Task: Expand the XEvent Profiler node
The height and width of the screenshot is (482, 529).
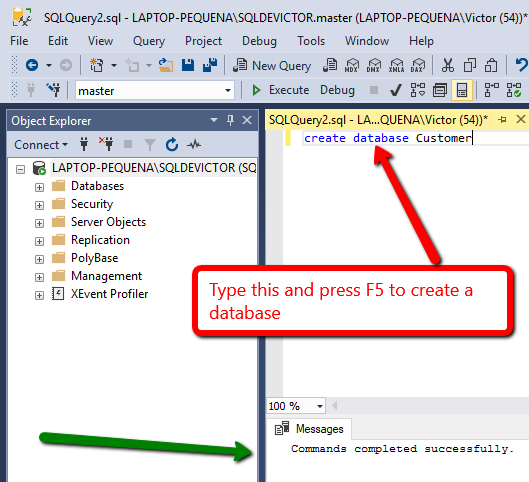Action: (39, 295)
